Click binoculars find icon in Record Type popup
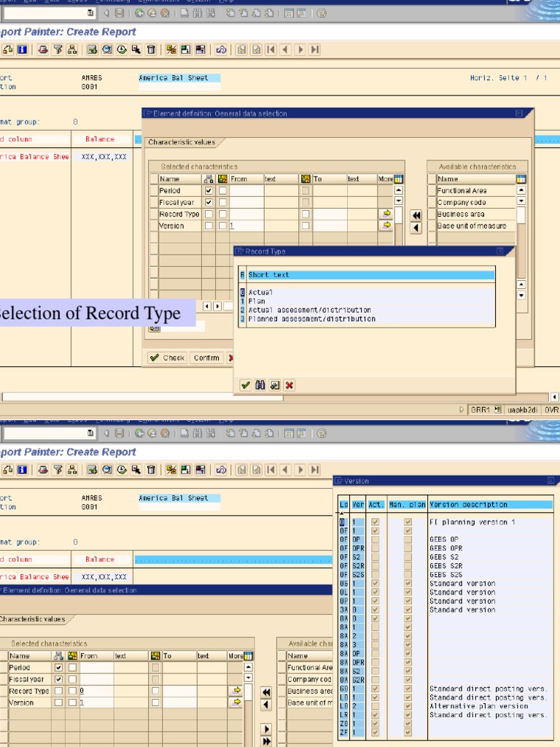This screenshot has height=747, width=560. [260, 385]
